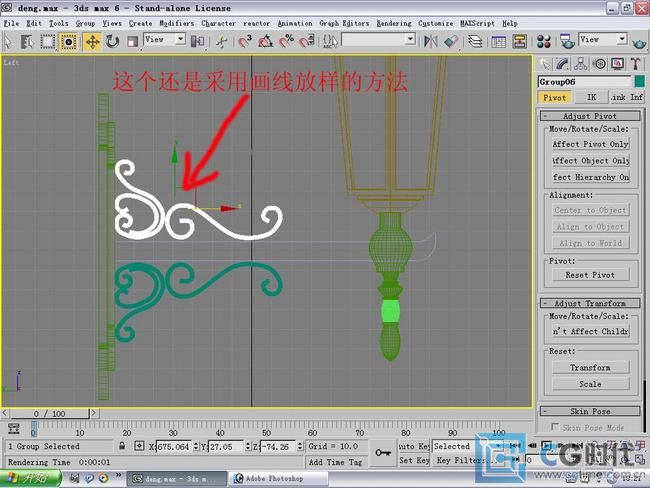Switch to the Modify command panel tab
650x488 pixels.
pyautogui.click(x=562, y=64)
